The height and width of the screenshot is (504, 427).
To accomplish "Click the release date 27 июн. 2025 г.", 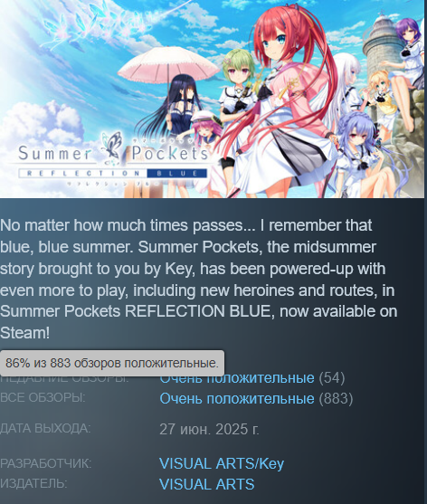I will point(209,429).
